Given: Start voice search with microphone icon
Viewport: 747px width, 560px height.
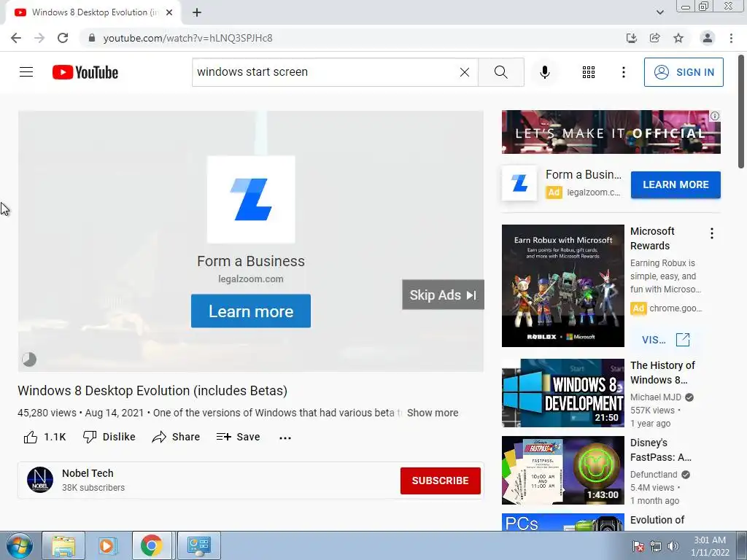Looking at the screenshot, I should click(545, 72).
